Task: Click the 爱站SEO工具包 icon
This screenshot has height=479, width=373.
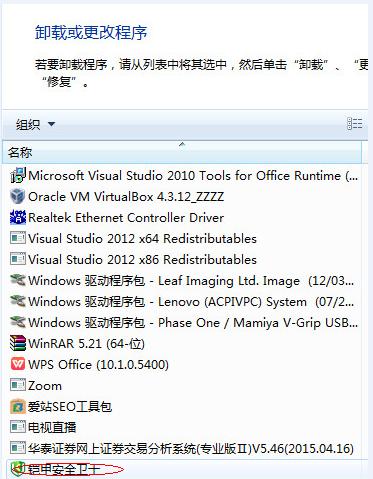Action: tap(18, 407)
